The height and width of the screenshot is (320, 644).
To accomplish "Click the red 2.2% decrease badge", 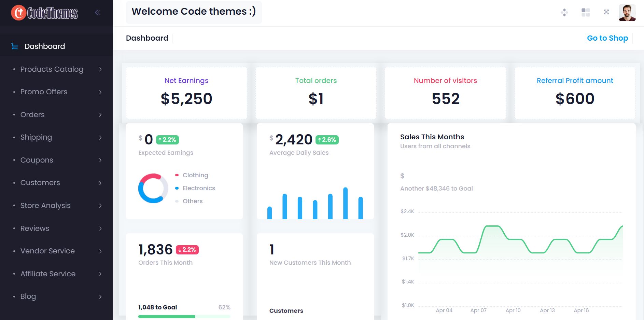I will [x=187, y=250].
